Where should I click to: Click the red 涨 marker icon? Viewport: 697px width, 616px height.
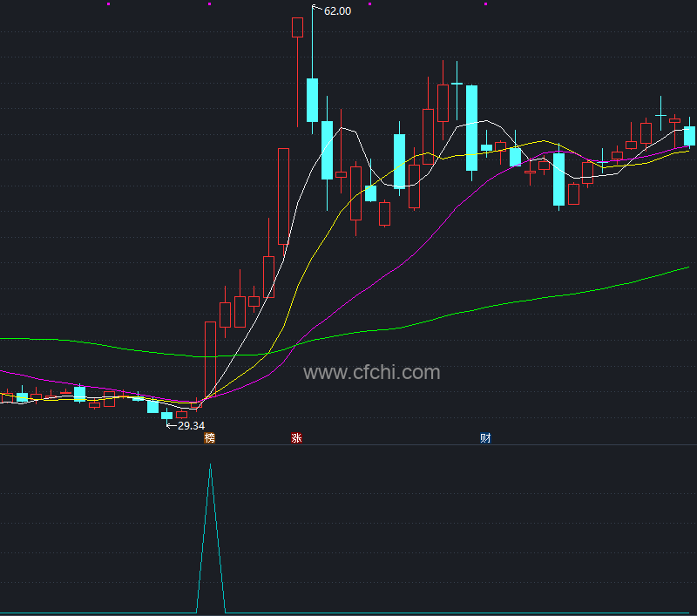click(296, 437)
